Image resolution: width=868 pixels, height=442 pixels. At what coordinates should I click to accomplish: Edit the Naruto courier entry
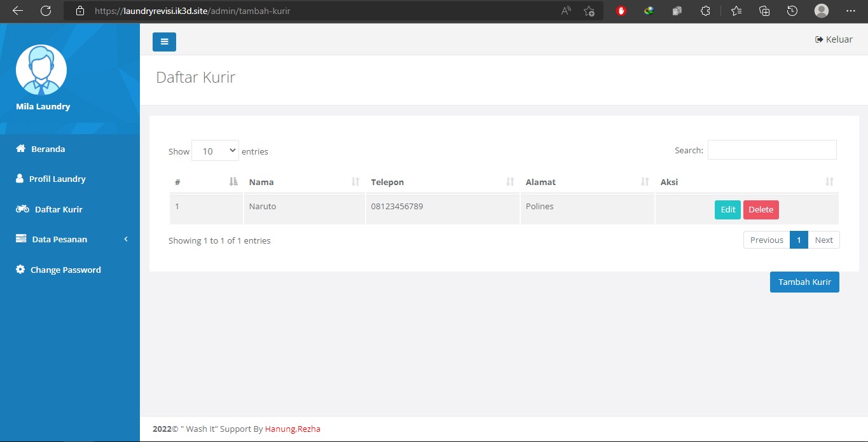[727, 210]
